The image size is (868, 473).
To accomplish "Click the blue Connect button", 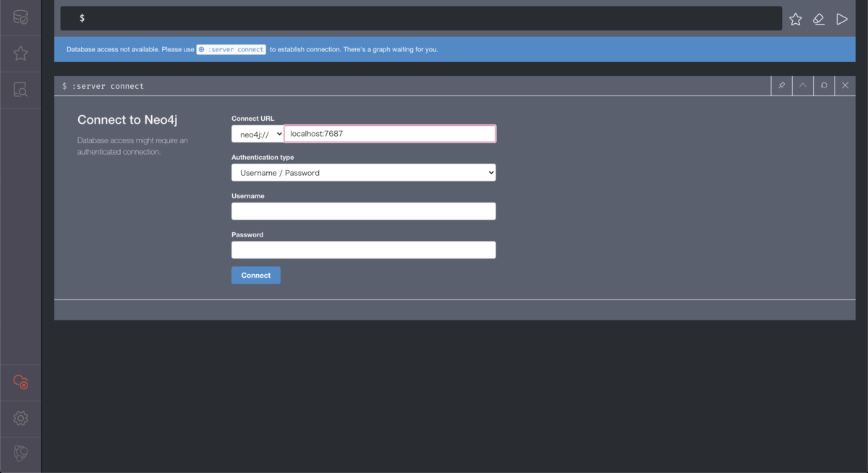I will (x=256, y=275).
